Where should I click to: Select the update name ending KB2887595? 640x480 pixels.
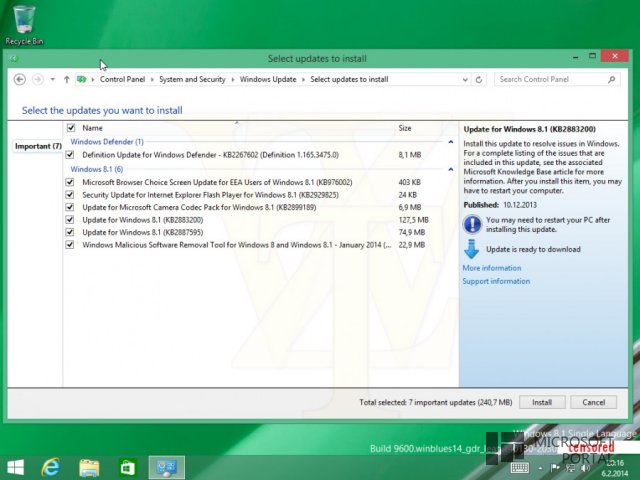click(x=142, y=232)
